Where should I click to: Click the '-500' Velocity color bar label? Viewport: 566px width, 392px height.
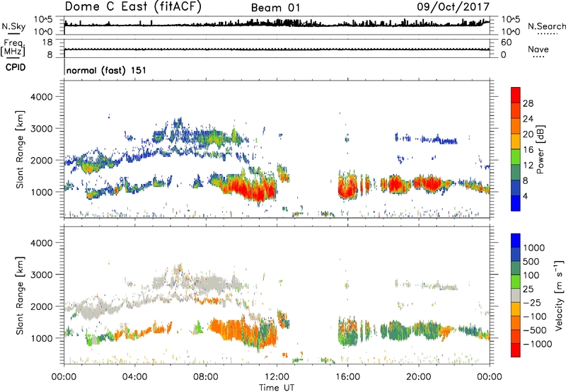click(x=534, y=330)
